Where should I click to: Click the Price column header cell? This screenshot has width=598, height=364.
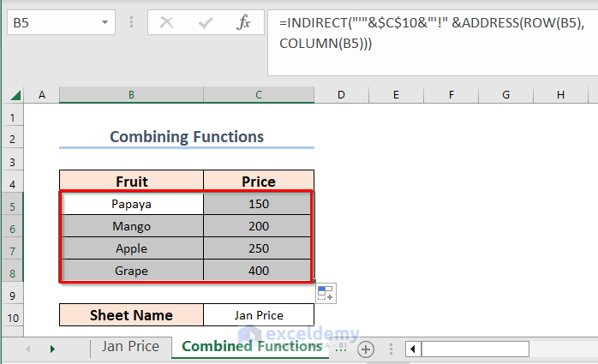tap(259, 181)
